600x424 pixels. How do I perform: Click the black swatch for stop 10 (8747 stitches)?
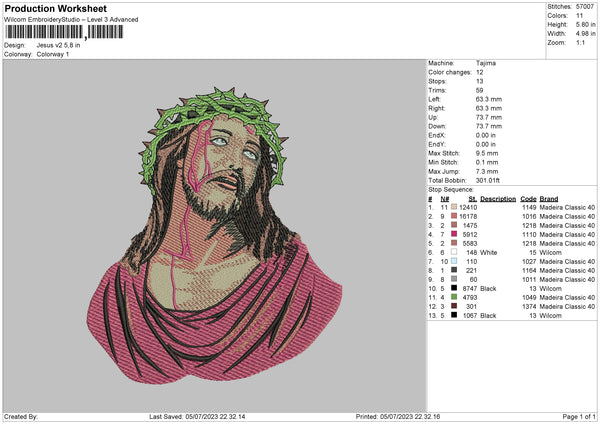click(x=454, y=288)
